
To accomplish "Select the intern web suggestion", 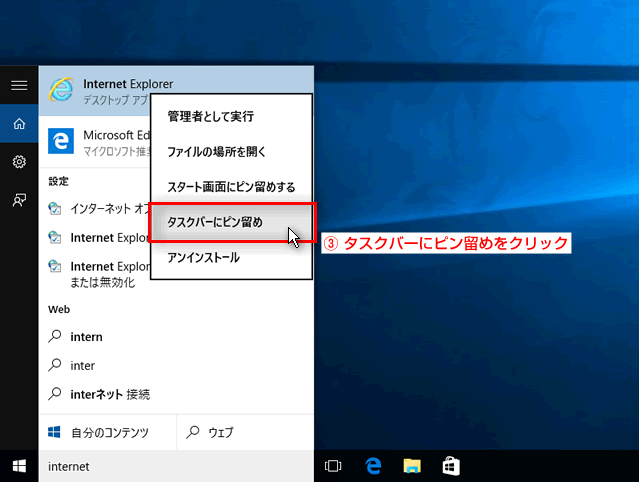I will 176,337.
